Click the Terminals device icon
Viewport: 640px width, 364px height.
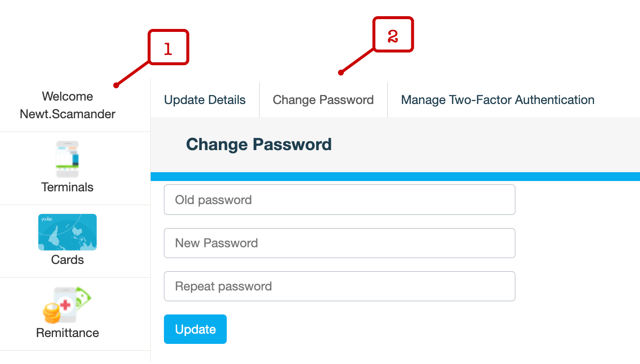pyautogui.click(x=67, y=159)
